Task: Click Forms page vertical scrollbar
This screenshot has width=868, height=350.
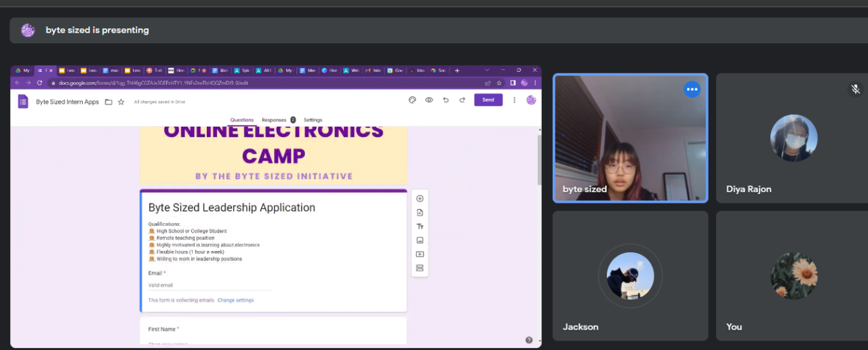Action: [x=540, y=159]
